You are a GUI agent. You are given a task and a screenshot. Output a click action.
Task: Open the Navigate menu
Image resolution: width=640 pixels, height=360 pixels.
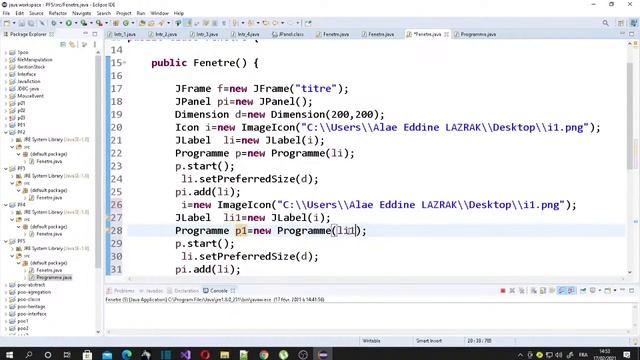(x=82, y=13)
